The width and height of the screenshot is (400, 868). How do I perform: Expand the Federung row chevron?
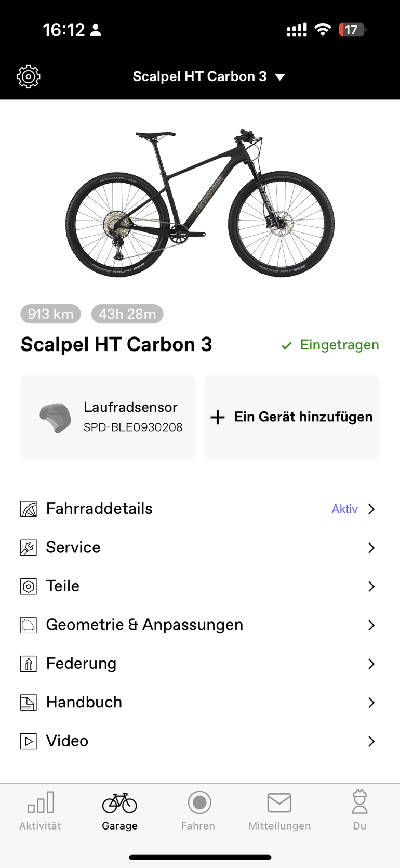371,664
